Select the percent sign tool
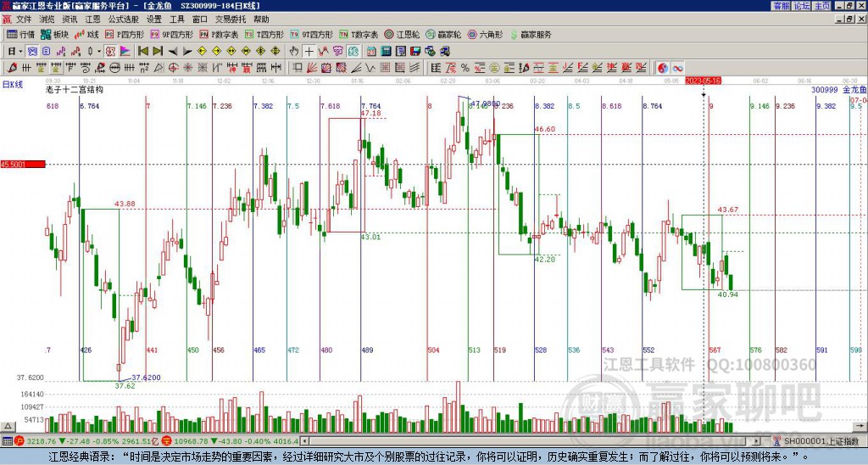 [x=465, y=68]
